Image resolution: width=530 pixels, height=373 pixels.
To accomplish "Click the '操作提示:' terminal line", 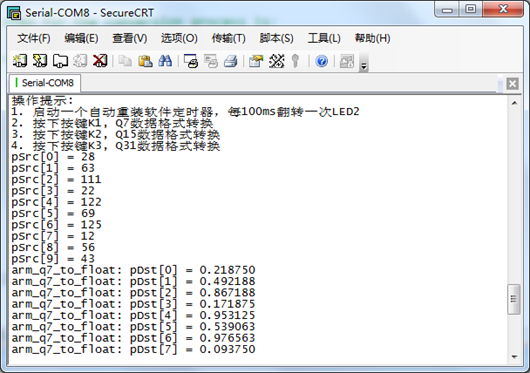I will point(43,101).
